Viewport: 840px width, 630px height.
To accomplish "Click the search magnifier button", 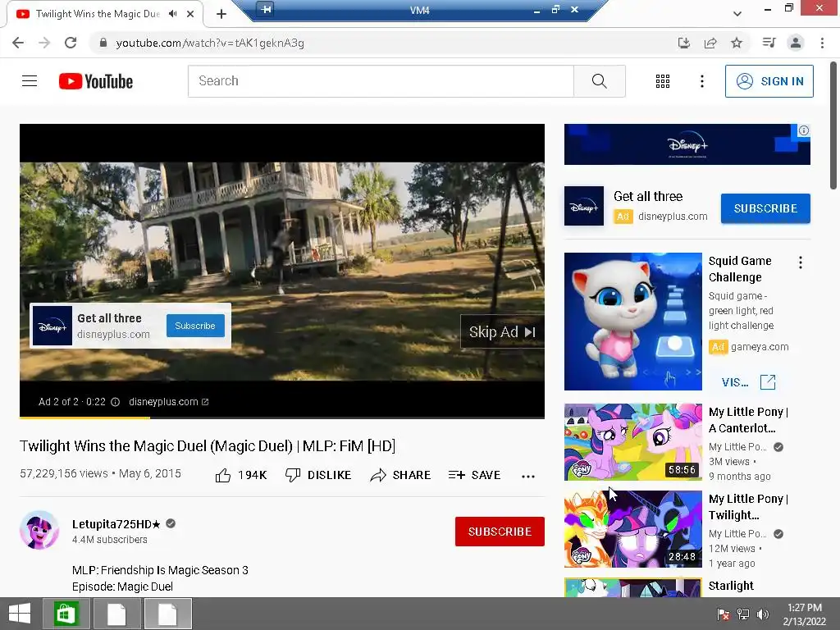I will pos(599,81).
